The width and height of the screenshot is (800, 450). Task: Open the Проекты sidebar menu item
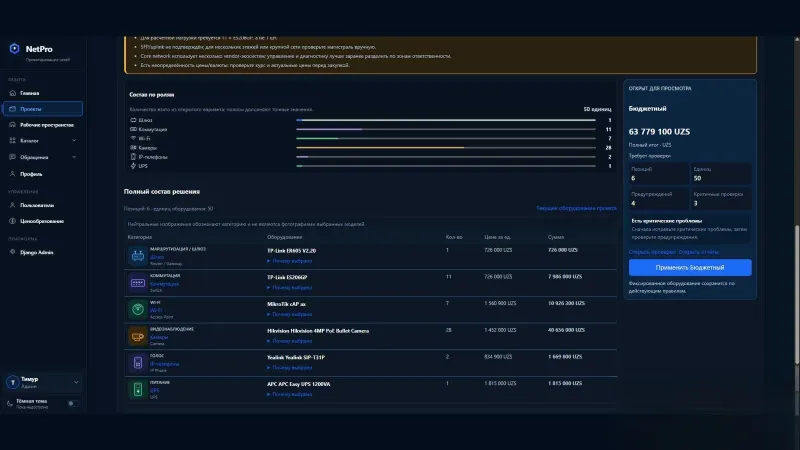pos(43,109)
